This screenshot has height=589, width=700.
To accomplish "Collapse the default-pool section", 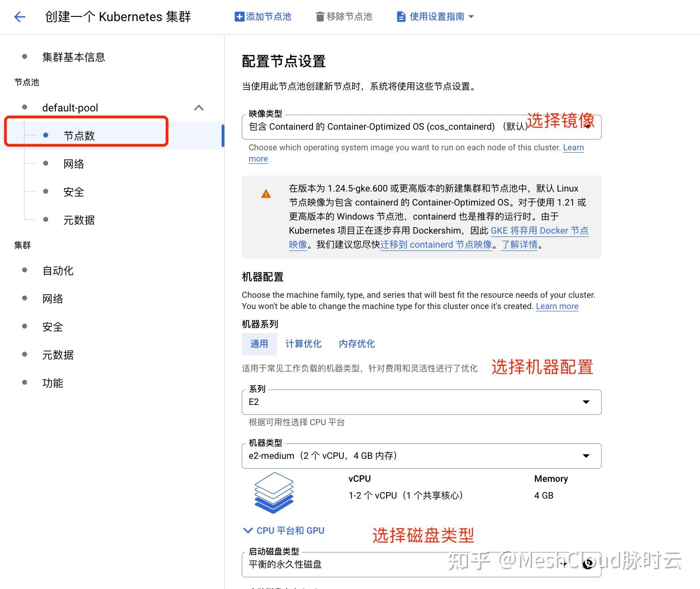I will click(x=199, y=108).
